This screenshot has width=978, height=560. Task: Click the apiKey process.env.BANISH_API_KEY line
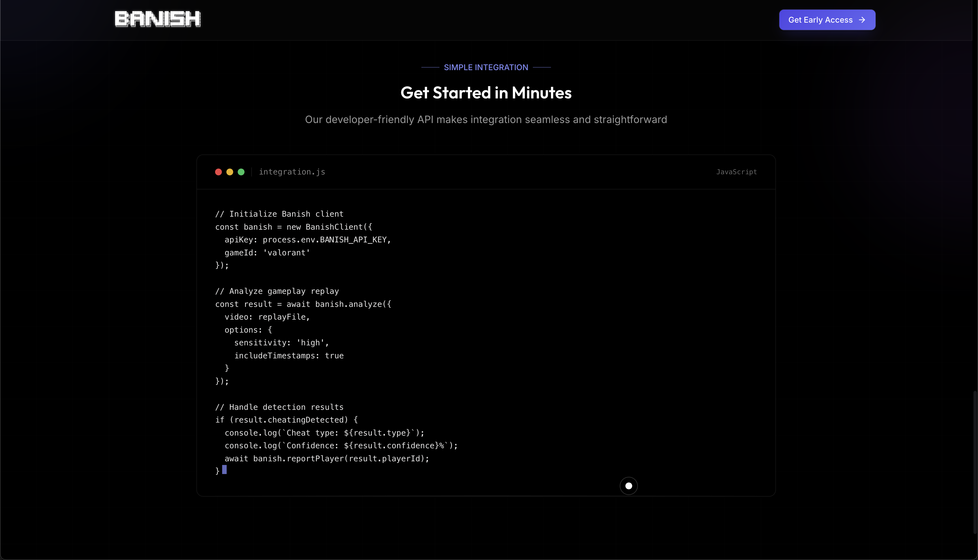(x=307, y=240)
